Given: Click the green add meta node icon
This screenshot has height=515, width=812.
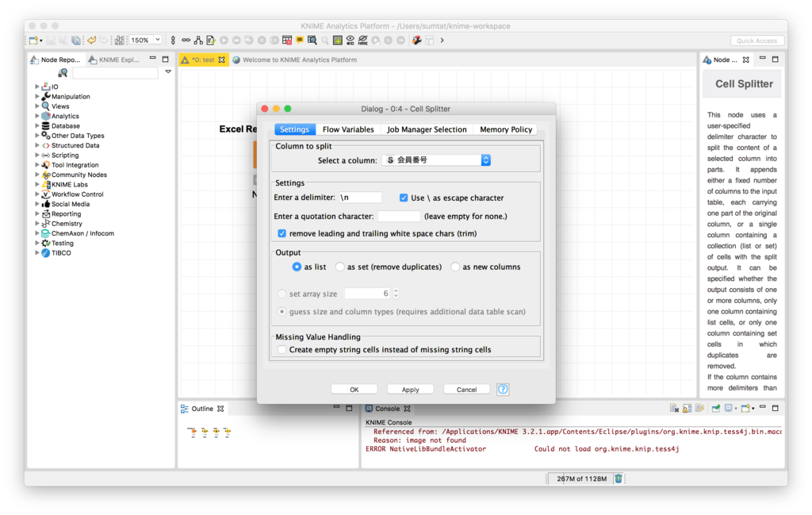Looking at the screenshot, I should 338,40.
